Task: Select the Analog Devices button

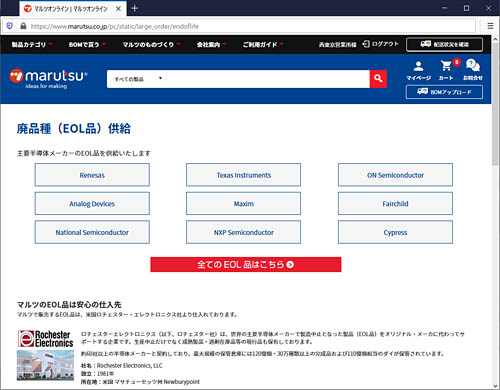Action: click(92, 203)
